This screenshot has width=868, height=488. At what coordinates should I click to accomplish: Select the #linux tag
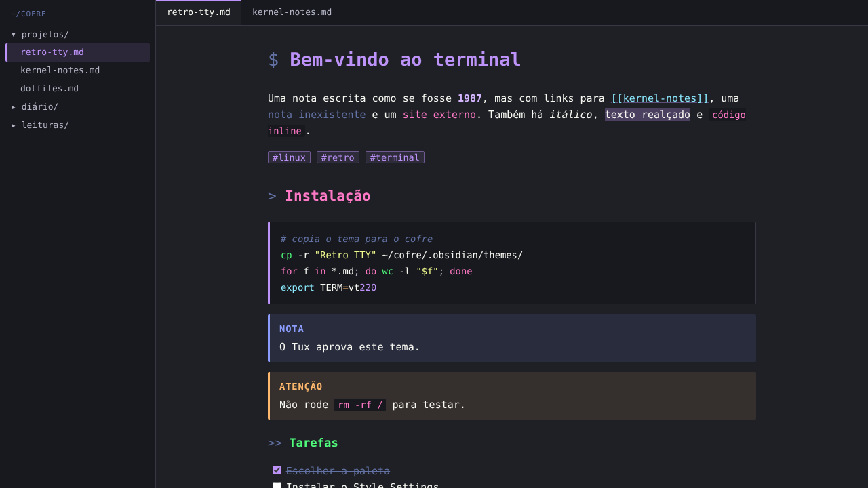point(289,157)
